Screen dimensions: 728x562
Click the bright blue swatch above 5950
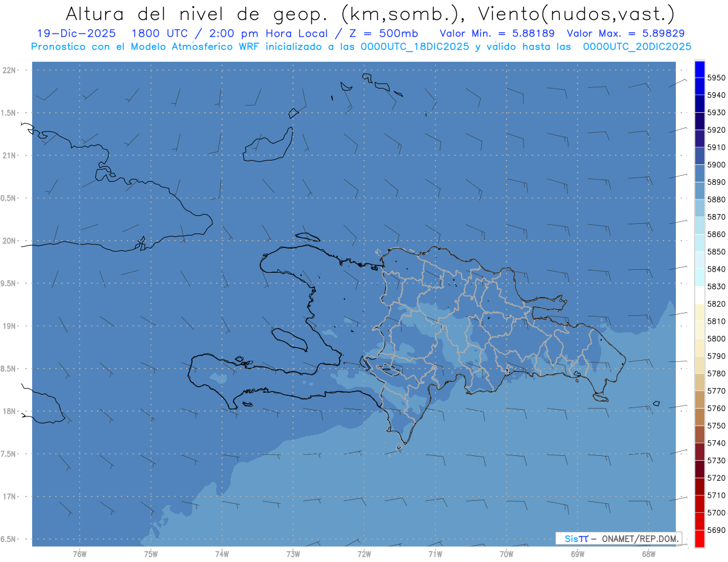(x=699, y=69)
